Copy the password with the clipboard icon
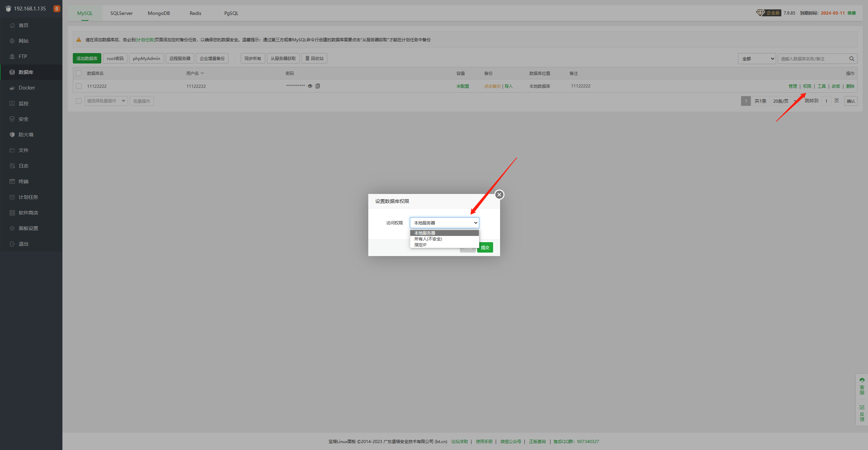This screenshot has height=450, width=868. click(x=318, y=86)
